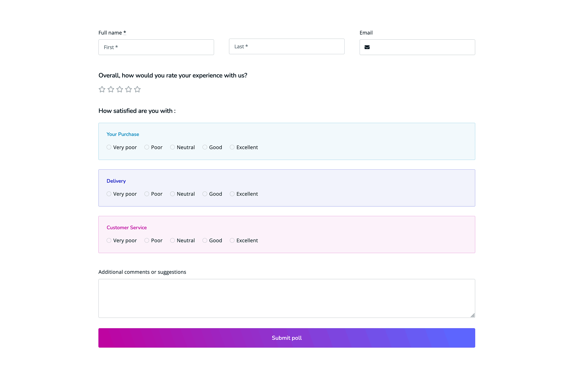Click the Email label
This screenshot has width=565, height=392.
point(366,33)
